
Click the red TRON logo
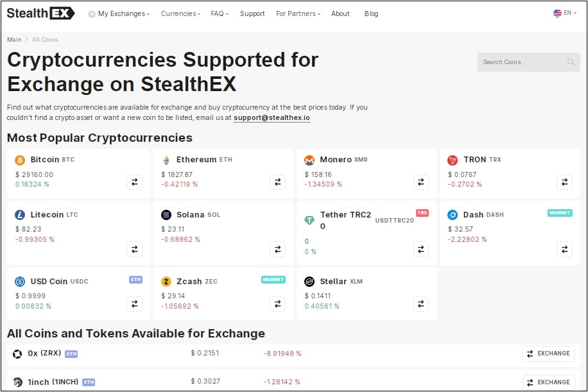453,160
